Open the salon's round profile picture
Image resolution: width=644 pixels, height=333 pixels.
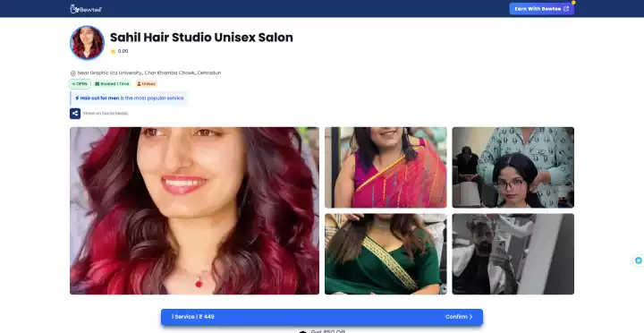point(87,43)
